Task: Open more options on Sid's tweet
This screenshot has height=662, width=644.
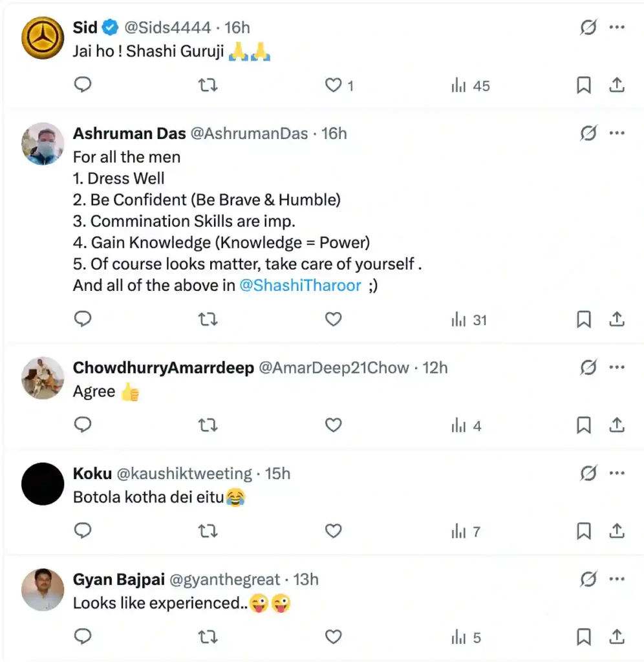Action: tap(617, 28)
